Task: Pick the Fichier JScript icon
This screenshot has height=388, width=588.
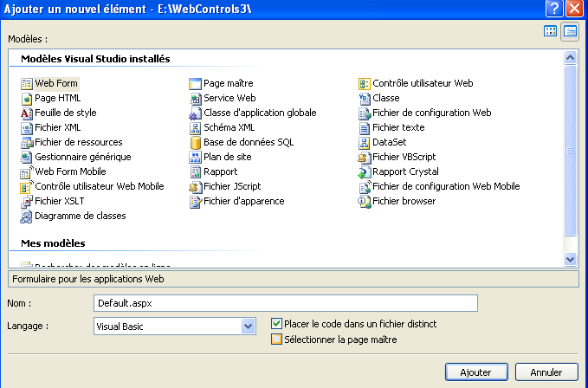Action: (x=196, y=187)
